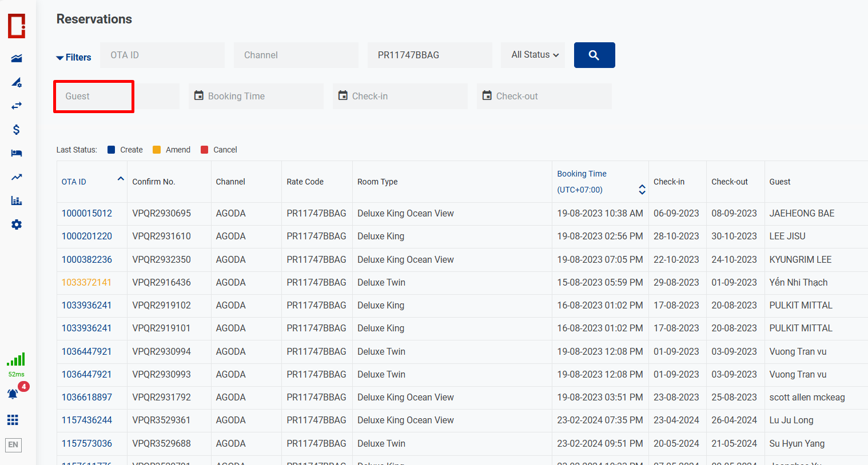This screenshot has height=465, width=868.
Task: Click the red door logo icon
Action: click(x=17, y=26)
